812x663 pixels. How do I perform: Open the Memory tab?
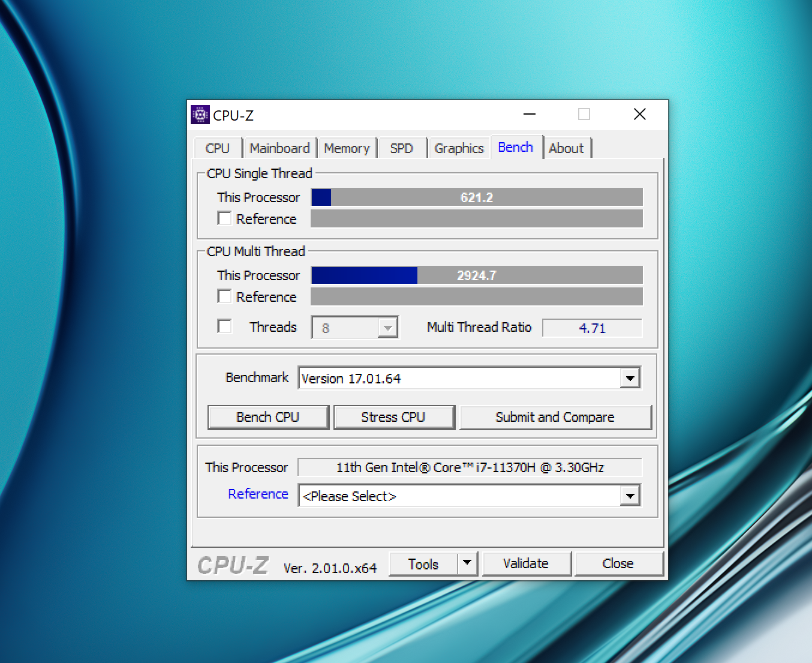[347, 148]
